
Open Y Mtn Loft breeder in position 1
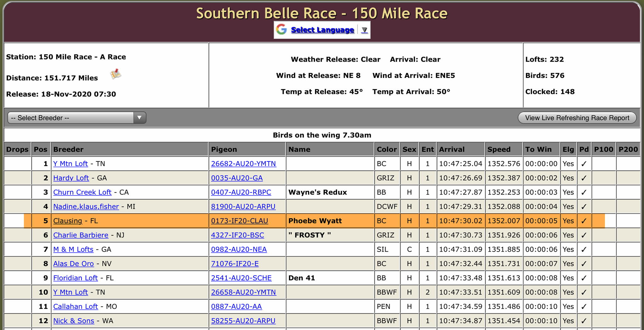tap(70, 164)
